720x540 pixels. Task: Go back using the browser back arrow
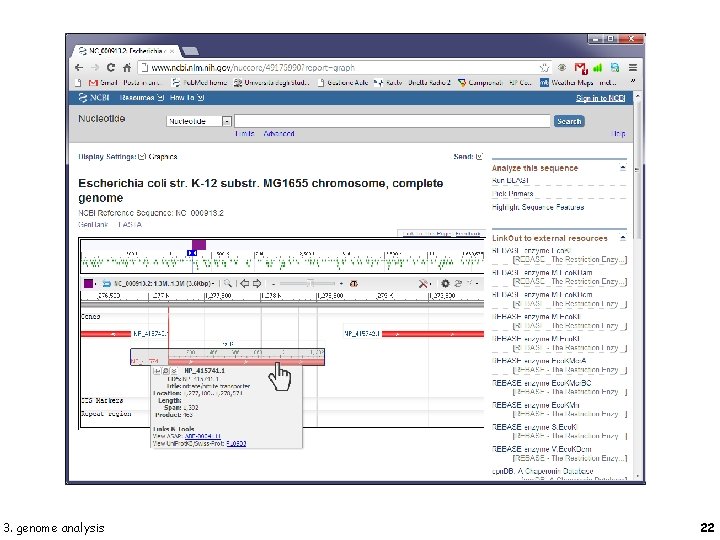point(79,68)
